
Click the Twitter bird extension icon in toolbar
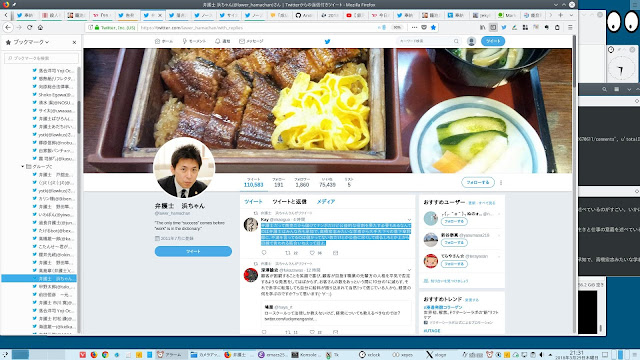tap(504, 27)
